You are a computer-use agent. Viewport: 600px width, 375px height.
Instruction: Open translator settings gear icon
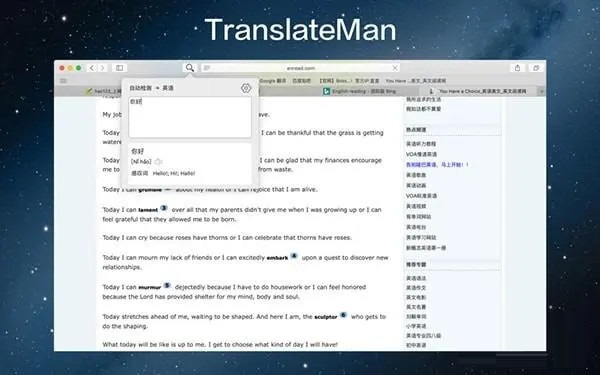tap(246, 88)
